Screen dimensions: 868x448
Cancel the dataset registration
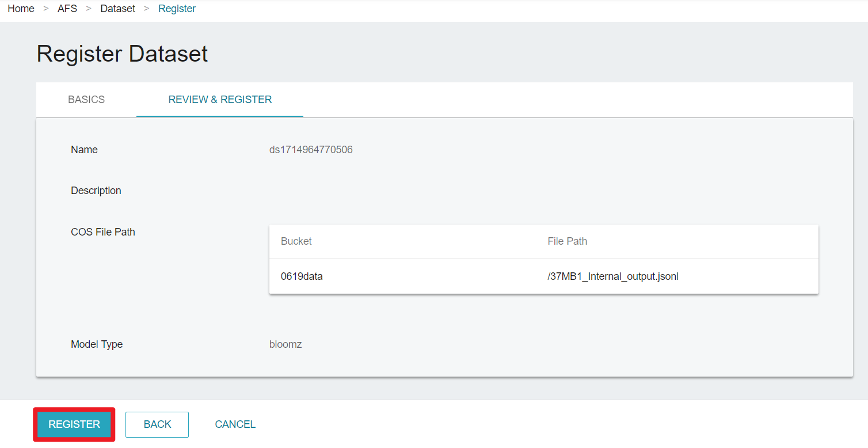[235, 424]
